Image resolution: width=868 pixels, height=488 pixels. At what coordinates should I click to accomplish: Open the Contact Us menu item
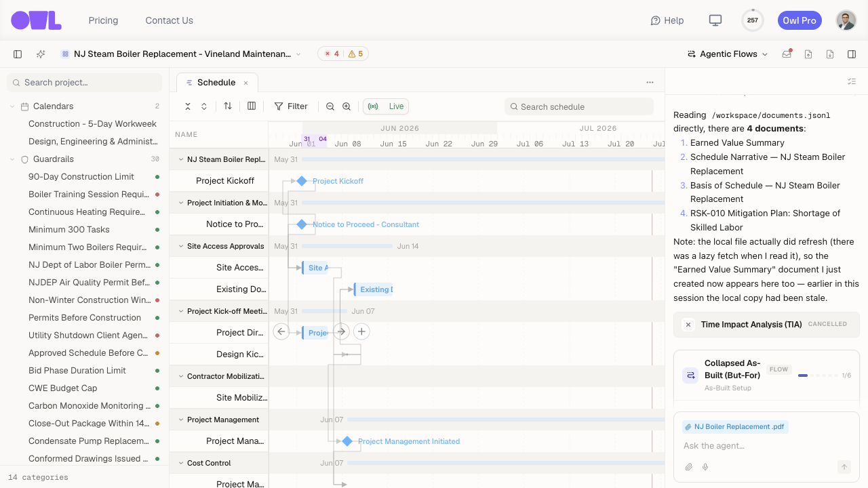[x=169, y=20]
